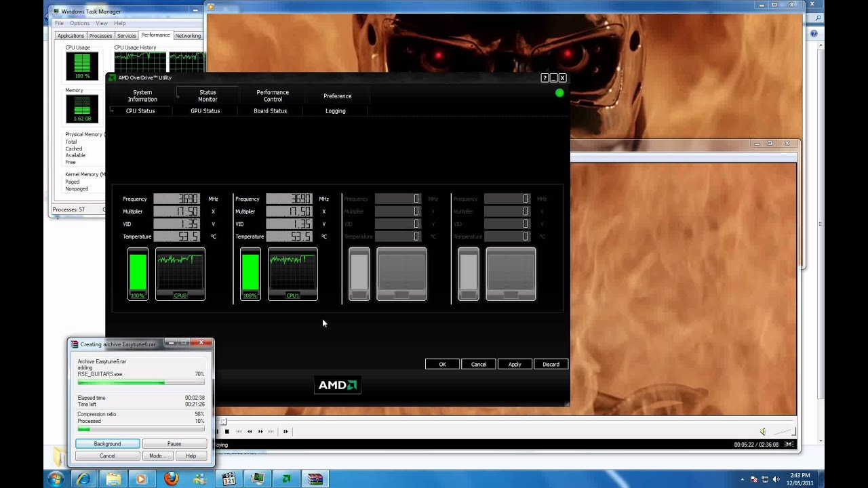The image size is (868, 488).
Task: Click the WinRAR file progress bar at 70%
Action: [141, 383]
